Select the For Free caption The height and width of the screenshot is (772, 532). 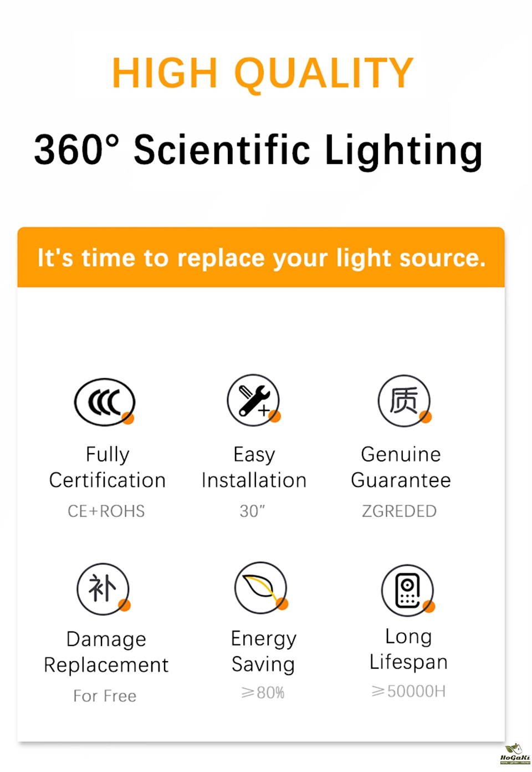click(x=105, y=695)
